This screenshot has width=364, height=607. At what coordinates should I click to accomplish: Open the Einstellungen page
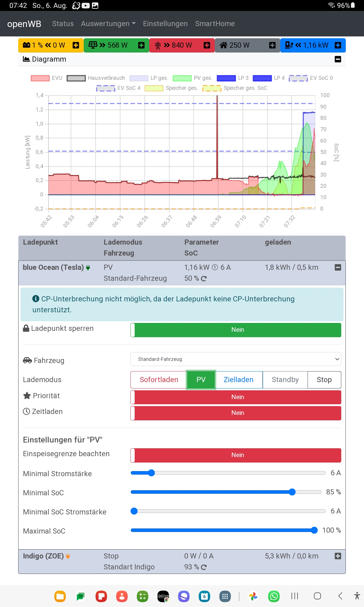coord(165,24)
